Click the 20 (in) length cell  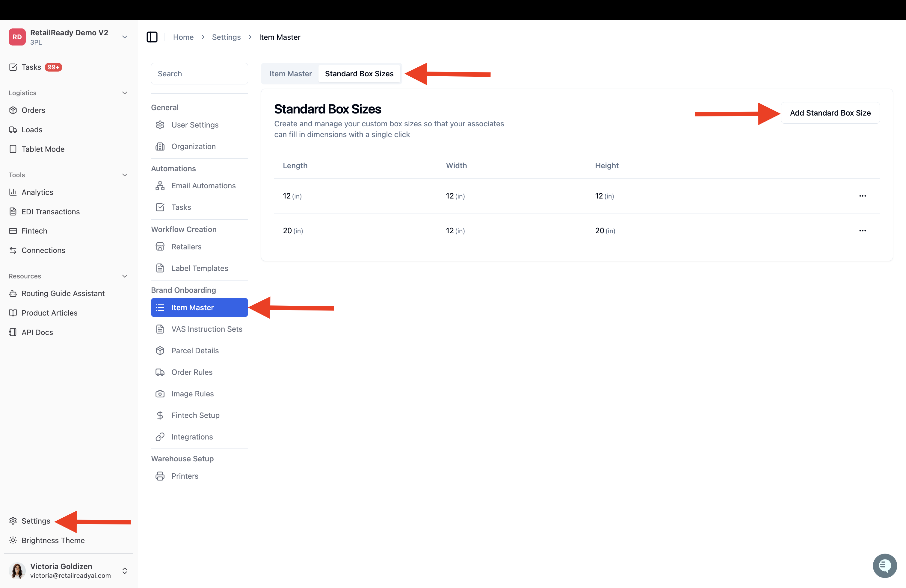(293, 231)
